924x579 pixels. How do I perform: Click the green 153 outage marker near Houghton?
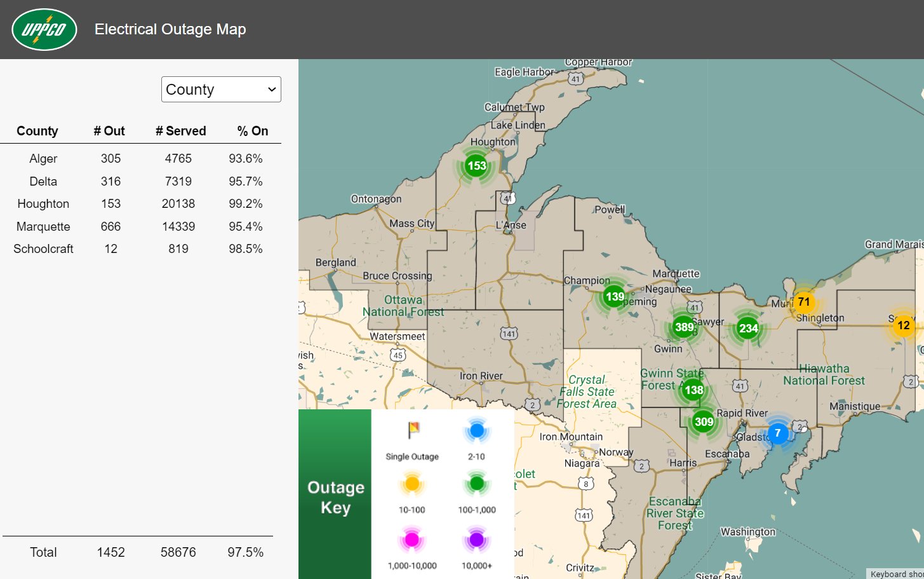coord(476,166)
